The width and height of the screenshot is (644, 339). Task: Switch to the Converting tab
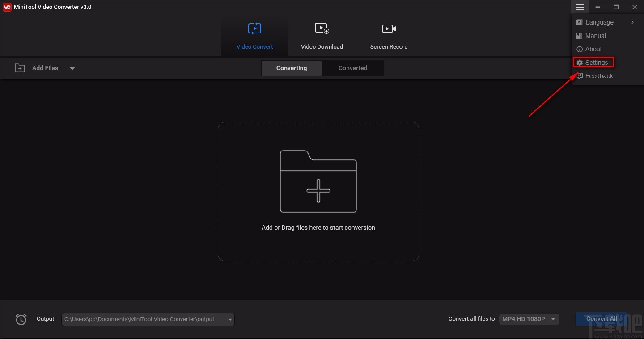coord(291,68)
